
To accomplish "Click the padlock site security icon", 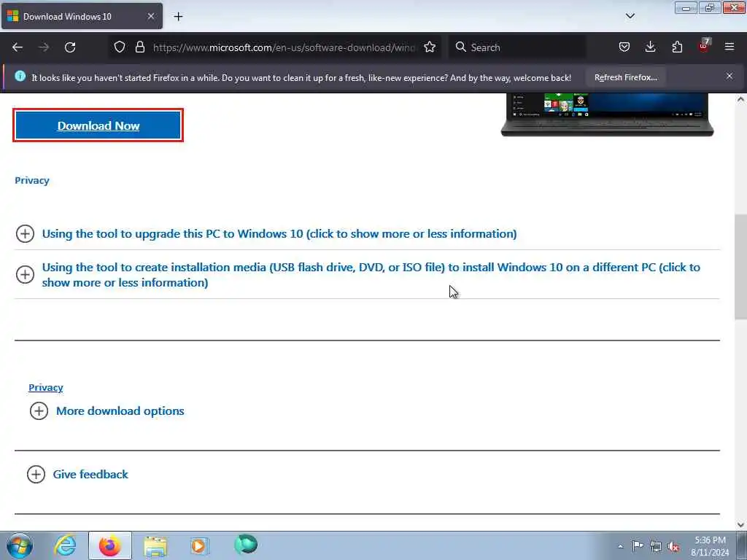I will [139, 47].
